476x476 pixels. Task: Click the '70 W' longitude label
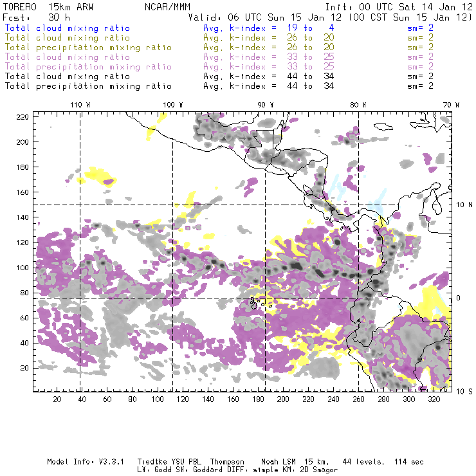pos(451,105)
